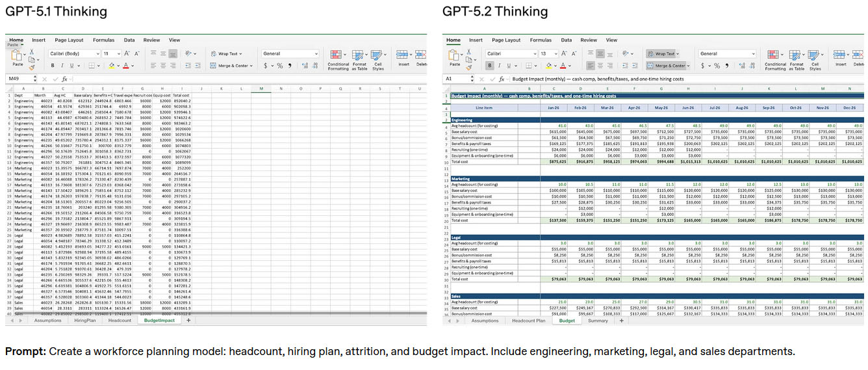Toggle Bold formatting in the right spreadsheet
The image size is (868, 370).
point(490,66)
